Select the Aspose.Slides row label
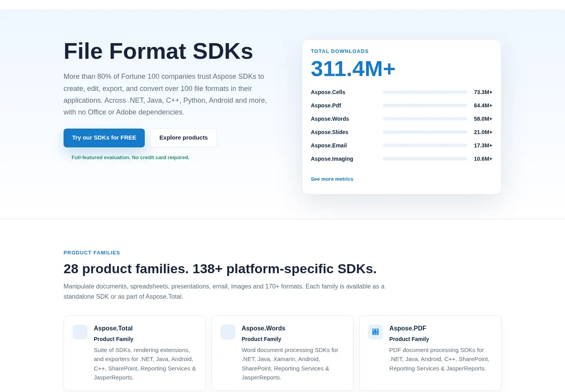The image size is (565, 392). pyautogui.click(x=330, y=132)
